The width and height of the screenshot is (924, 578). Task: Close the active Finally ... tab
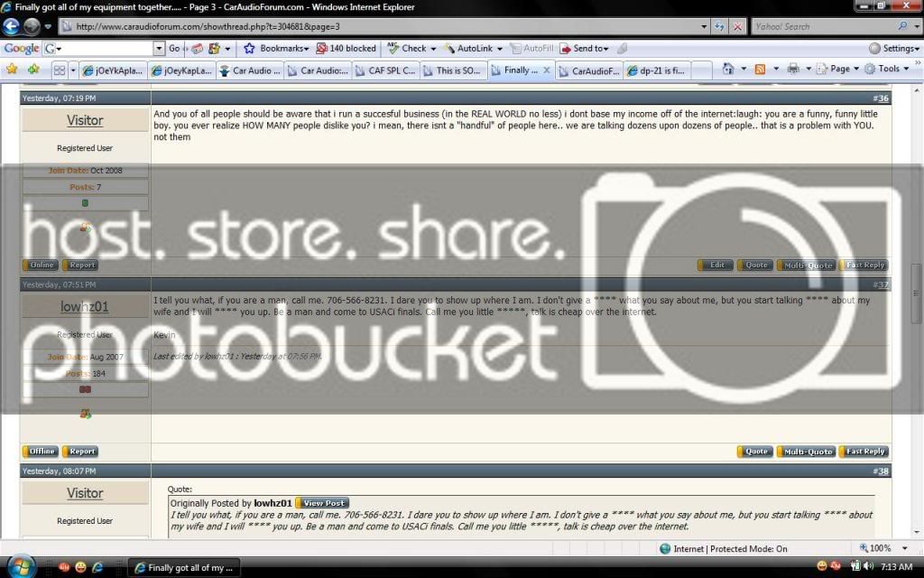coord(546,70)
